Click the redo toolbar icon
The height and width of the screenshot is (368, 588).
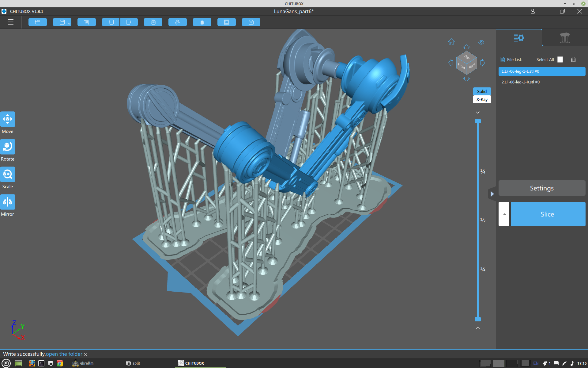[x=129, y=22]
